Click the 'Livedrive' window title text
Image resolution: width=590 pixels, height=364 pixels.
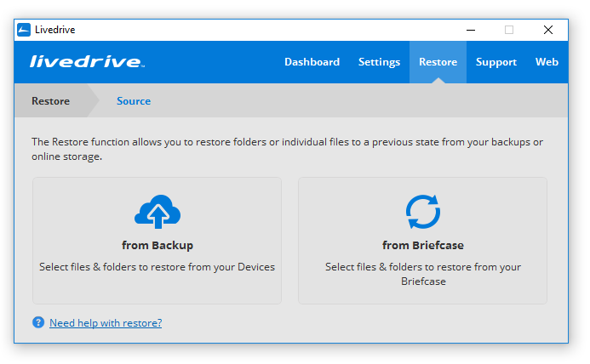[x=55, y=30]
